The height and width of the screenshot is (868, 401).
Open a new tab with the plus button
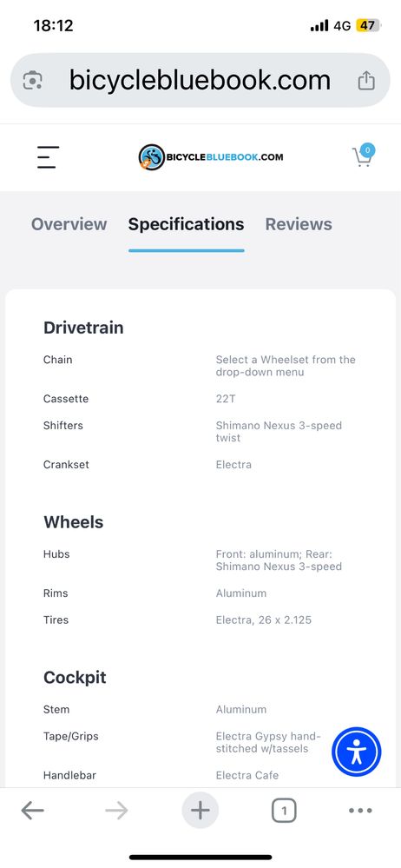click(x=200, y=811)
